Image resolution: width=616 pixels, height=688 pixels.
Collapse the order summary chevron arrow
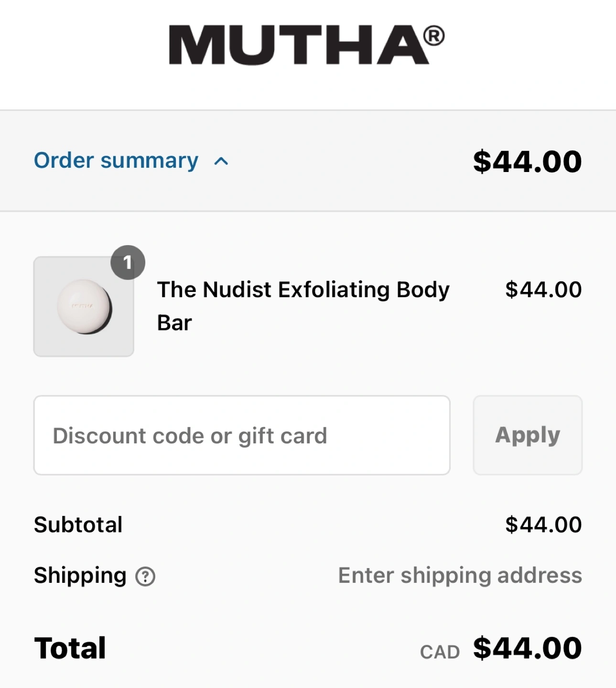[221, 161]
